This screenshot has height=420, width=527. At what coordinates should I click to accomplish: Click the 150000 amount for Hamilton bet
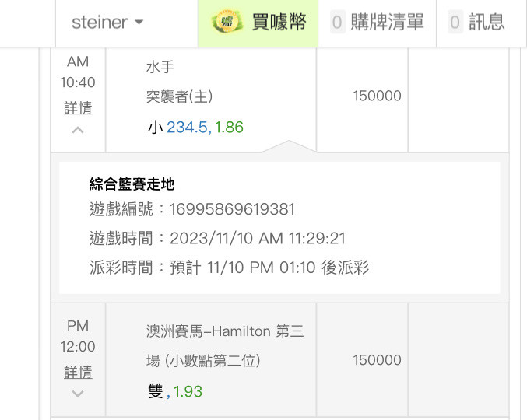[377, 360]
